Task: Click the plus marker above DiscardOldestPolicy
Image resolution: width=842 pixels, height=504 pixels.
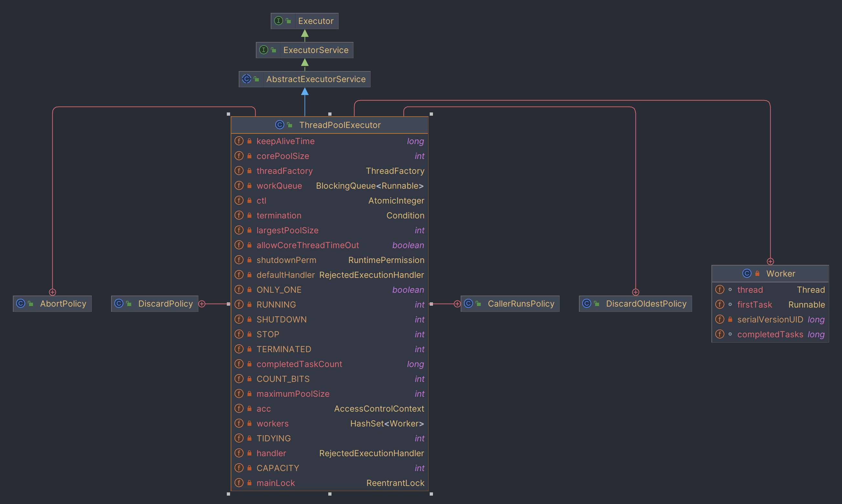Action: click(x=636, y=292)
